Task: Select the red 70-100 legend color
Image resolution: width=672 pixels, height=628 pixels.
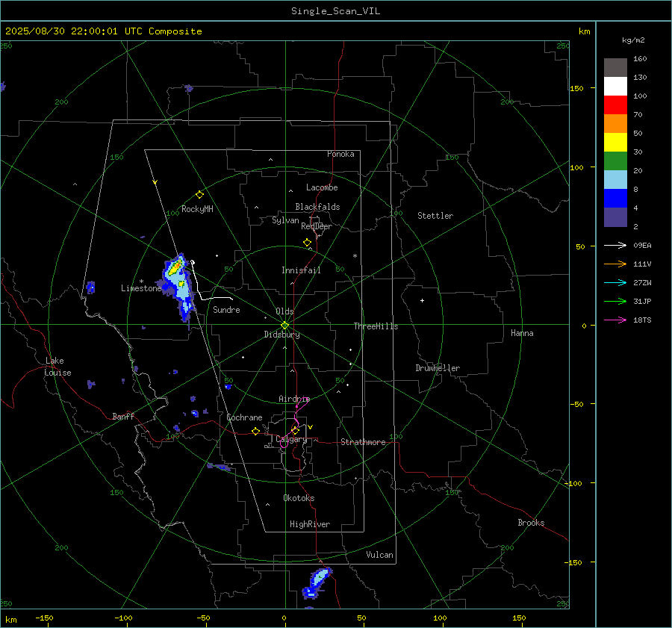Action: (615, 105)
